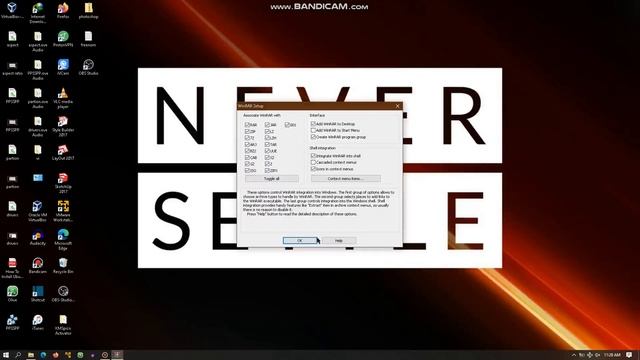Select the KMSpico Activator desktop icon
This screenshot has width=640, height=360.
(63, 324)
